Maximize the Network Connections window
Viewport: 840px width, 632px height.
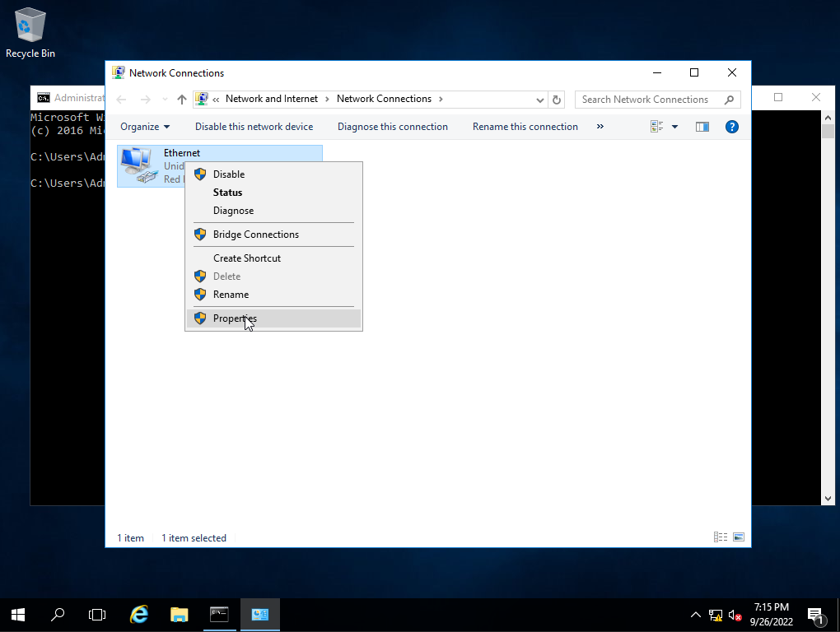(x=694, y=72)
